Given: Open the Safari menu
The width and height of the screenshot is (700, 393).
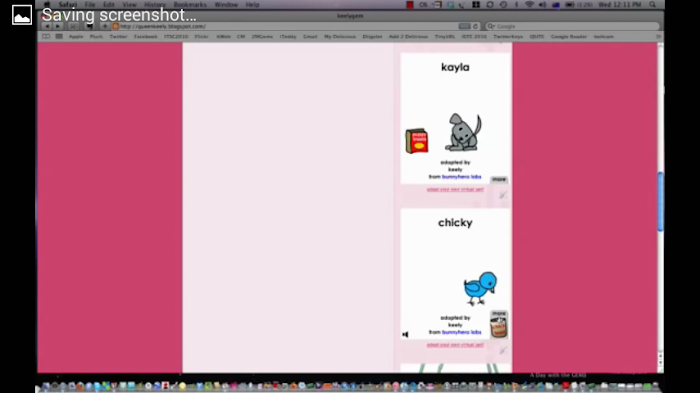Looking at the screenshot, I should point(68,4).
